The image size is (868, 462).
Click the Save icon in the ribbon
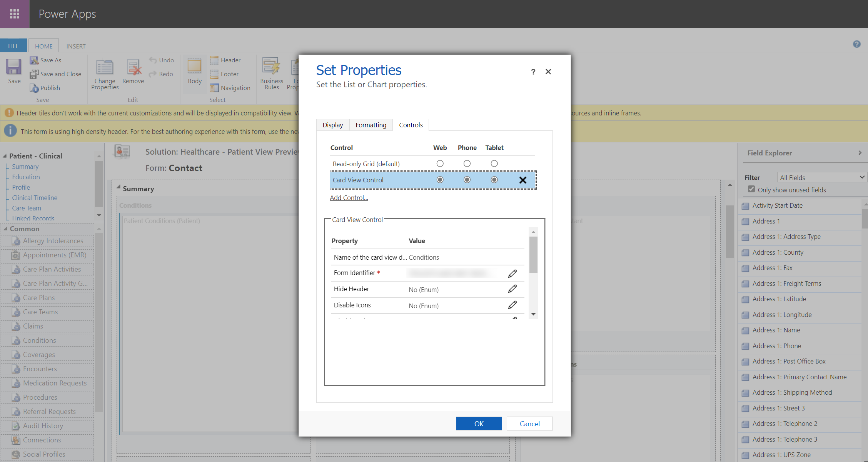(x=14, y=68)
